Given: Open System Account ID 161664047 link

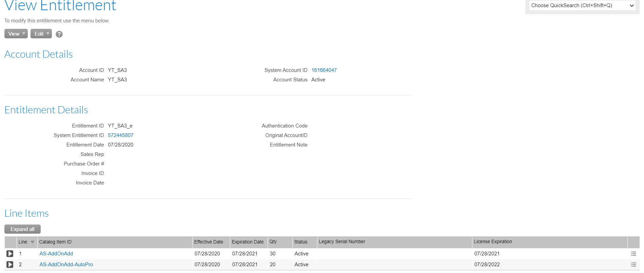Looking at the screenshot, I should (324, 70).
